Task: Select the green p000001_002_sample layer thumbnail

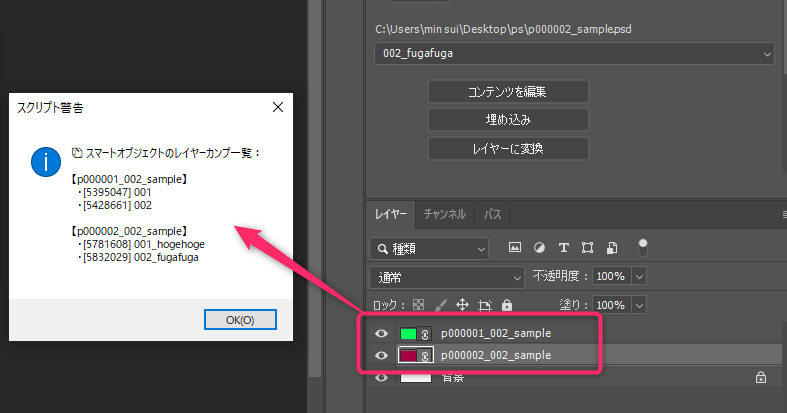Action: pyautogui.click(x=409, y=333)
